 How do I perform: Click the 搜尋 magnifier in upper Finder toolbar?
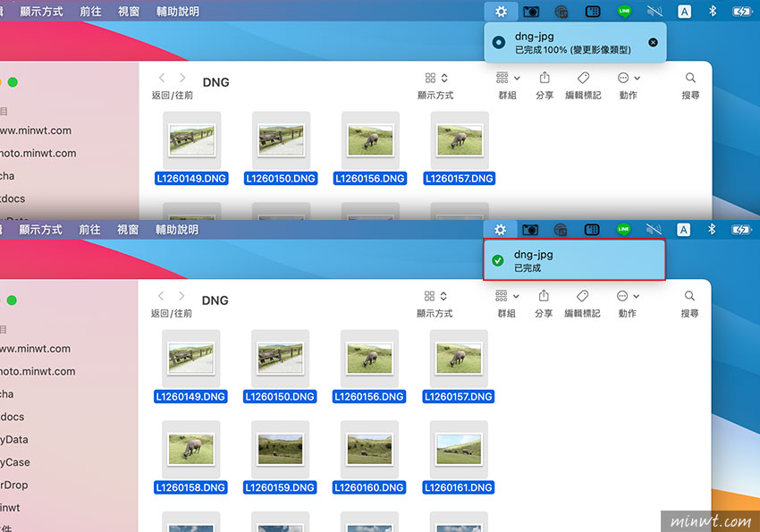[690, 78]
